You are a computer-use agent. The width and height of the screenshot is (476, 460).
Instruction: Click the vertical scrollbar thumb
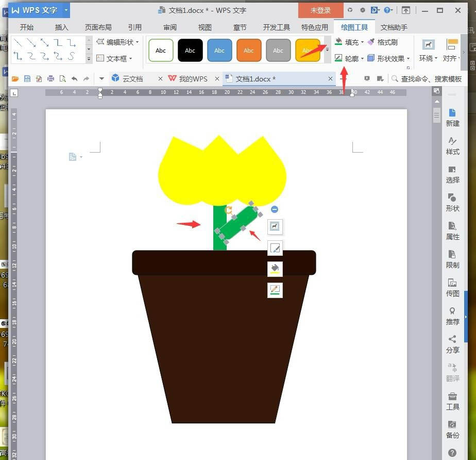[436, 114]
